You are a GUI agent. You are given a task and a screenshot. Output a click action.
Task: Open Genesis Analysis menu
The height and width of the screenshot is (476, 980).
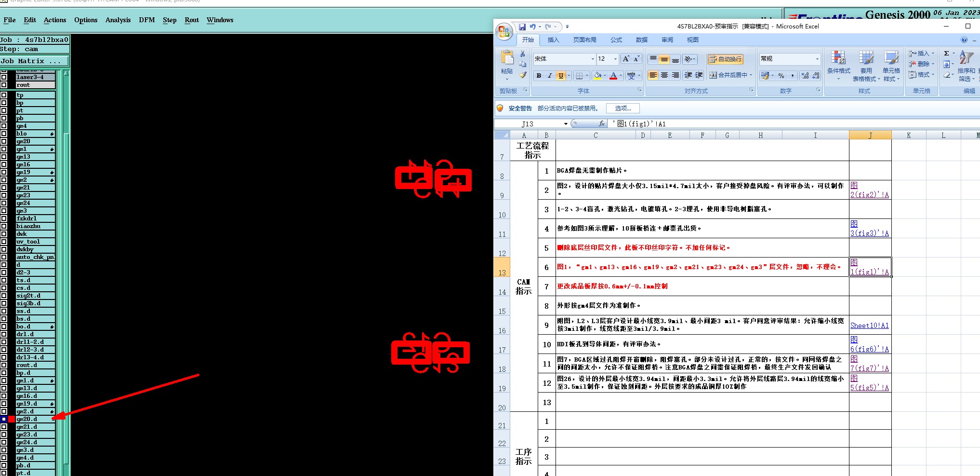click(118, 20)
